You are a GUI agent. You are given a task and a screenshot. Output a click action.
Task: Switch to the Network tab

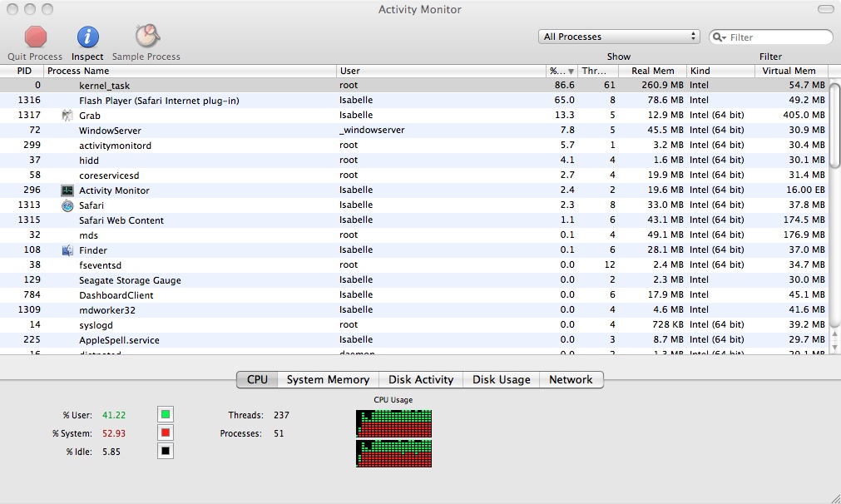click(571, 379)
